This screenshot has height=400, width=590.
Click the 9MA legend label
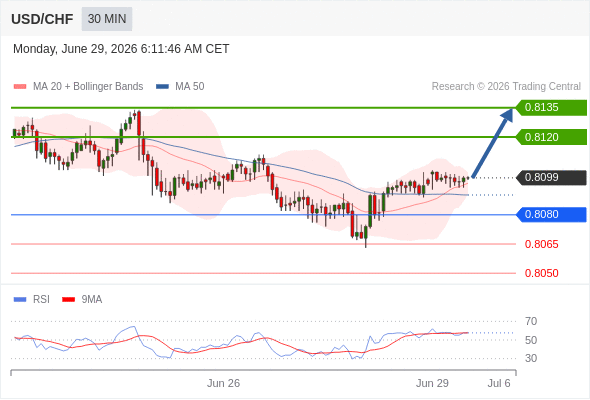92,300
